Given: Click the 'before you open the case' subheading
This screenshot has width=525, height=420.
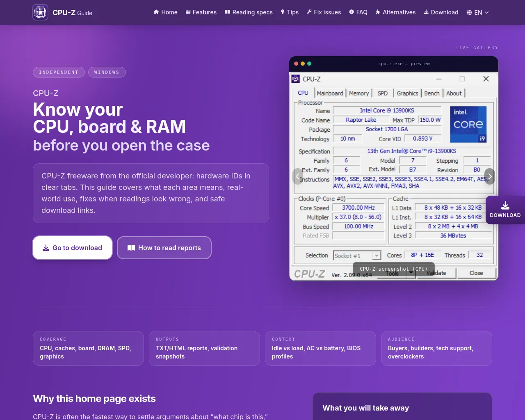Looking at the screenshot, I should (x=121, y=146).
